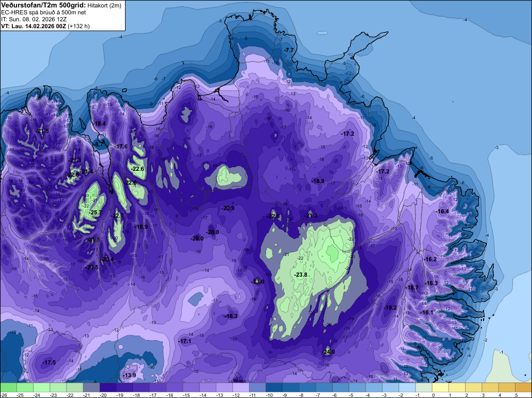Click the -16.4 temperature value
The width and height of the screenshot is (532, 398).
[x=442, y=211]
